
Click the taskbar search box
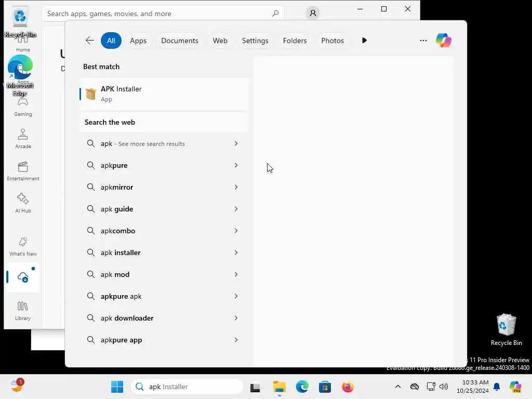click(x=187, y=387)
